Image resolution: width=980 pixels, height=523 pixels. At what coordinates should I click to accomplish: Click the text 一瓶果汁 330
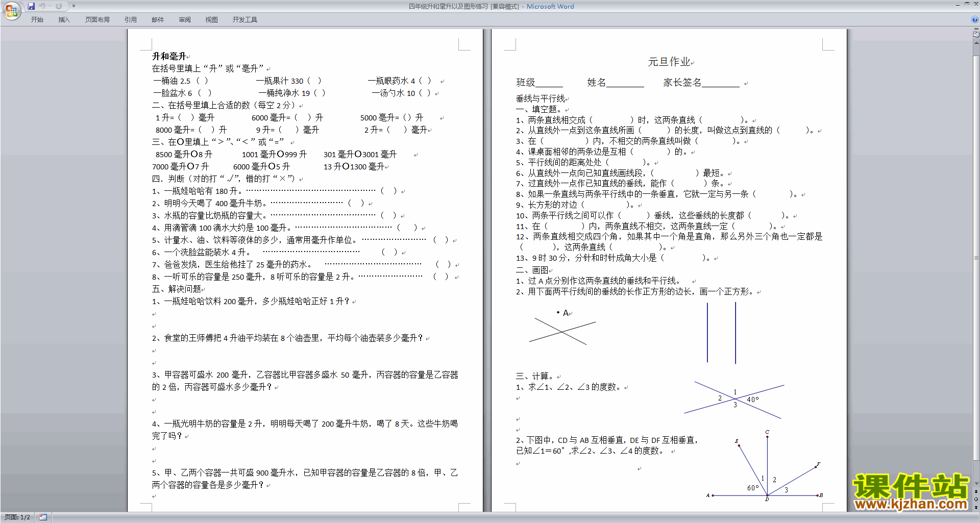pyautogui.click(x=280, y=81)
